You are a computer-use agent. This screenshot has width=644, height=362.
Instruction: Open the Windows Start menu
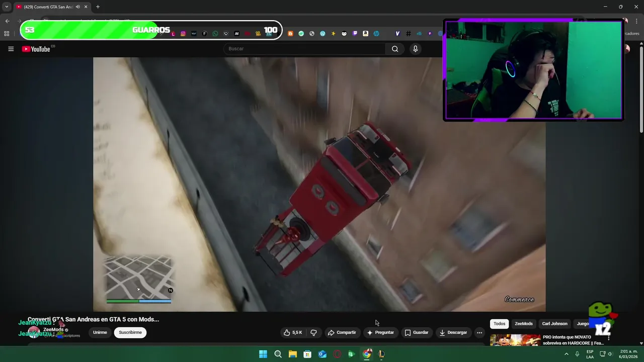[x=263, y=354]
